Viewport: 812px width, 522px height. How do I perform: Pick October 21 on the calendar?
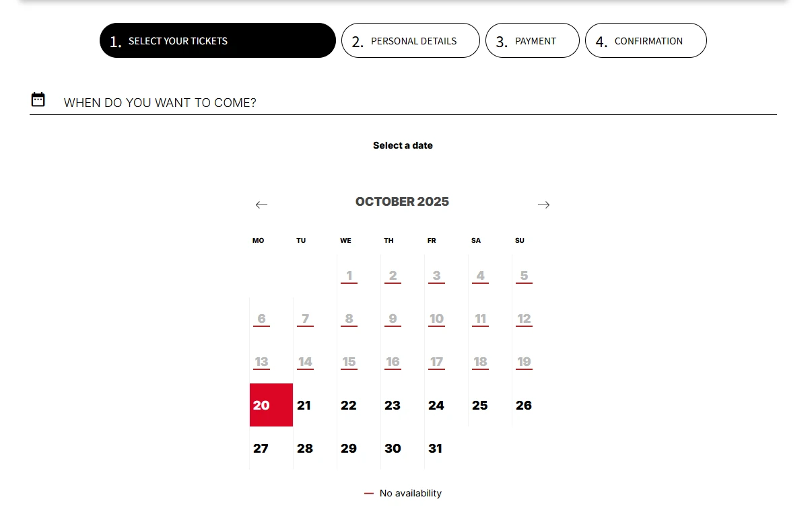(304, 405)
